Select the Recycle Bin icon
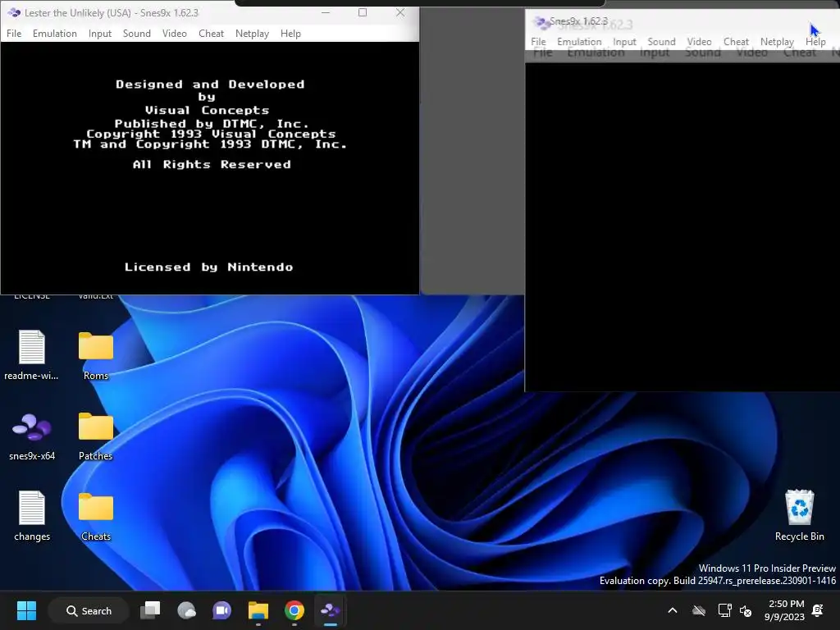 coord(799,515)
